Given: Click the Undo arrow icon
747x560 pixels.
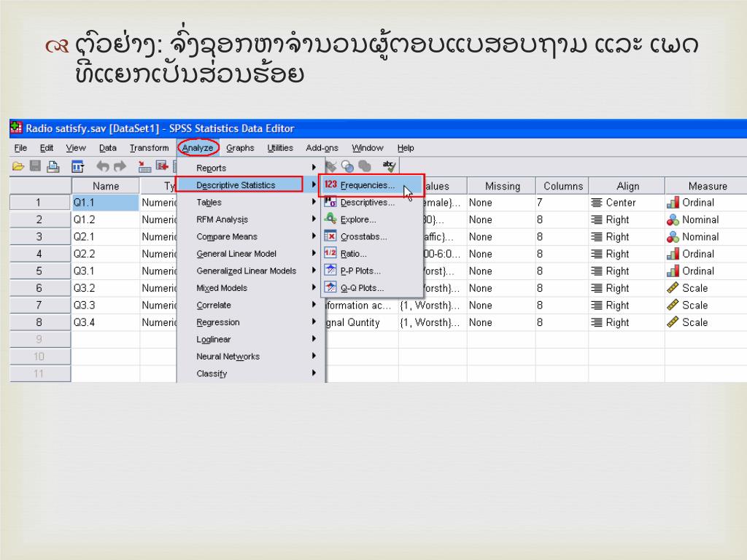Looking at the screenshot, I should (x=102, y=166).
